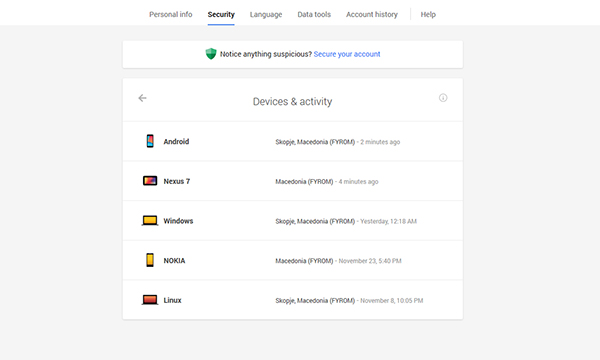This screenshot has width=600, height=360.
Task: Click the '2 minutes ago' activity text
Action: click(x=380, y=142)
